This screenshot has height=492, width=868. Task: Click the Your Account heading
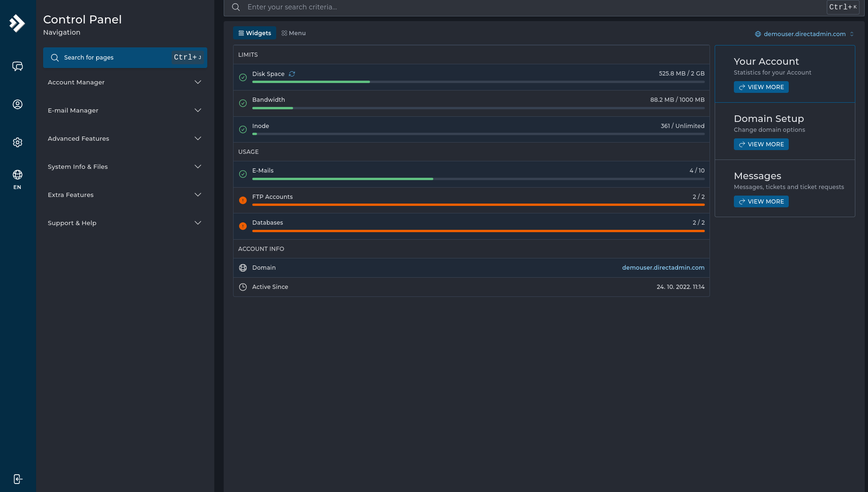pyautogui.click(x=766, y=61)
